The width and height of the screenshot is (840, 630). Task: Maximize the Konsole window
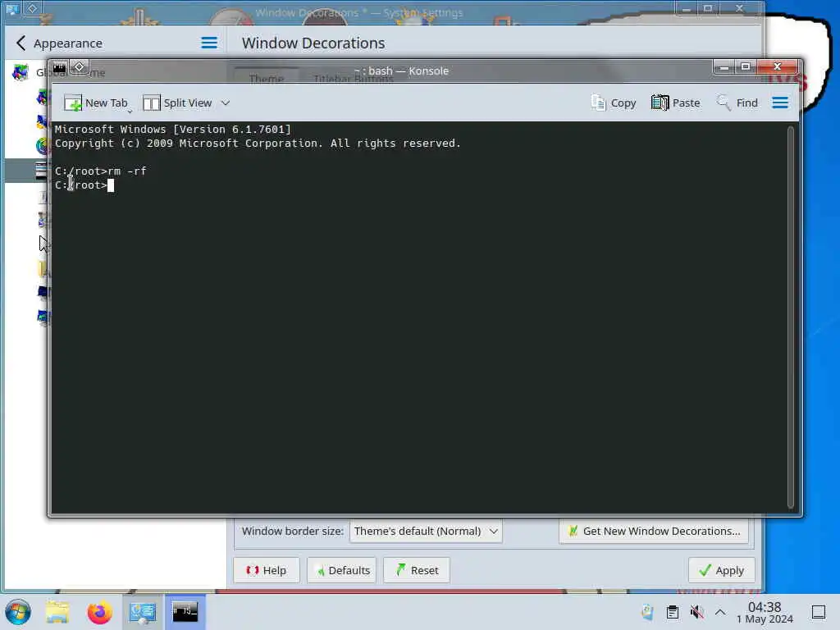745,67
